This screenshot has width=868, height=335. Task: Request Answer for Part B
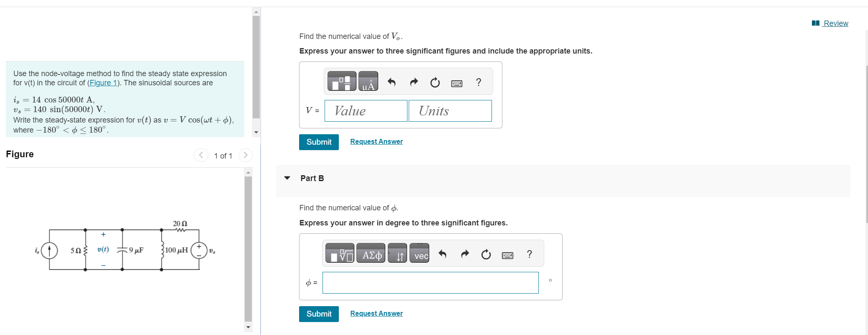[x=376, y=313]
